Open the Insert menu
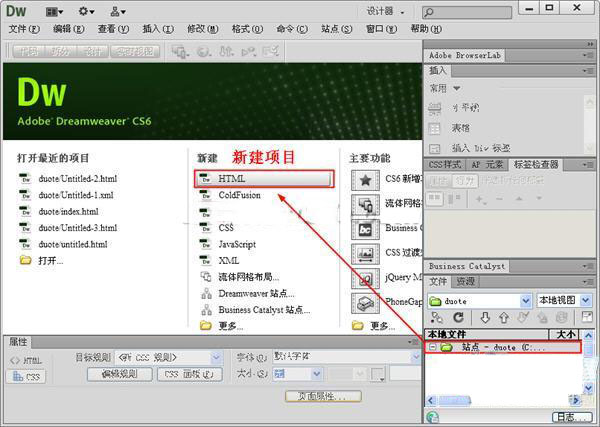Screen dimensions: 600x427 pos(158,29)
